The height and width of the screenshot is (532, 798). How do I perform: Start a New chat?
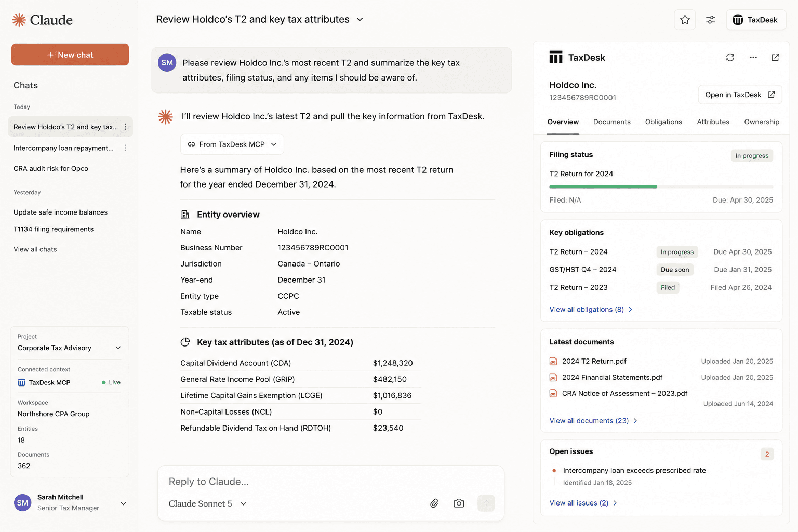point(70,55)
